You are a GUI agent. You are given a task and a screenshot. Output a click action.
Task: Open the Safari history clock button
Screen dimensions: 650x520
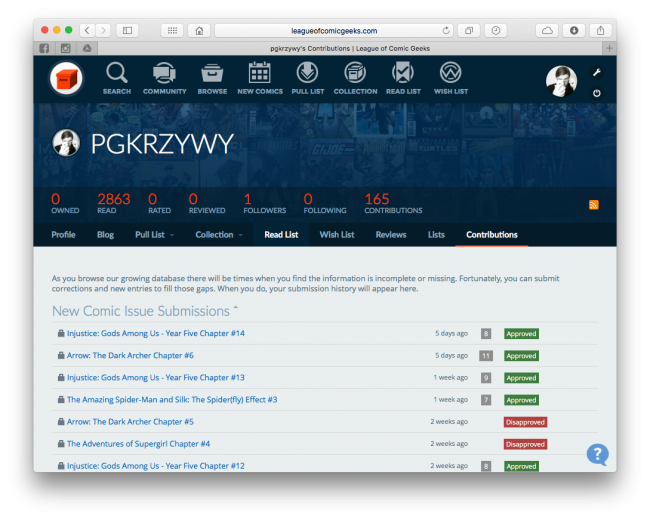(496, 31)
